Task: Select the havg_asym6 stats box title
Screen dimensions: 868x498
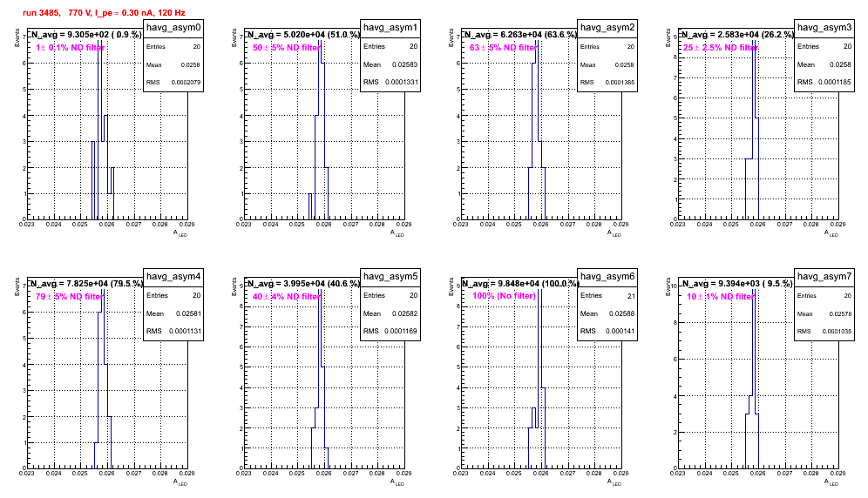Action: [x=607, y=277]
